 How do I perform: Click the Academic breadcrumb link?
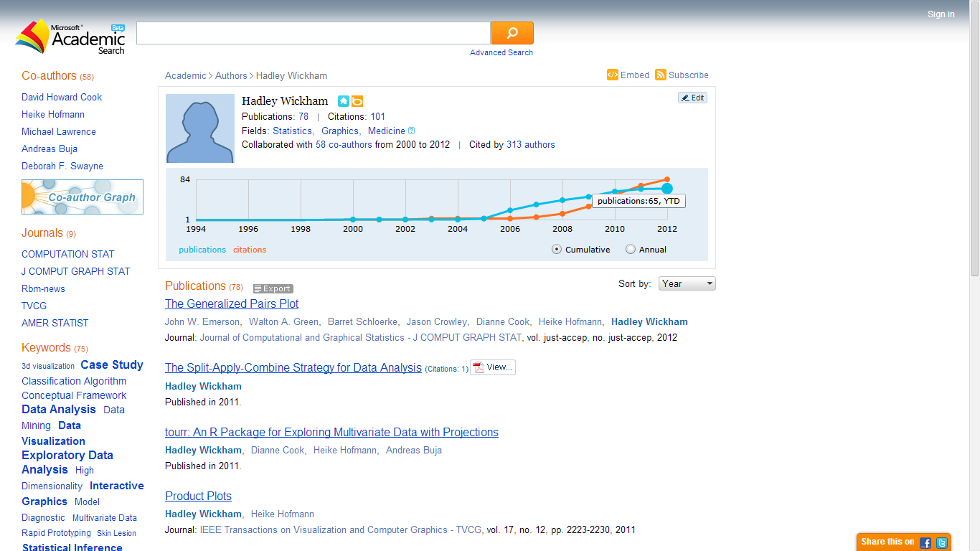[x=185, y=75]
